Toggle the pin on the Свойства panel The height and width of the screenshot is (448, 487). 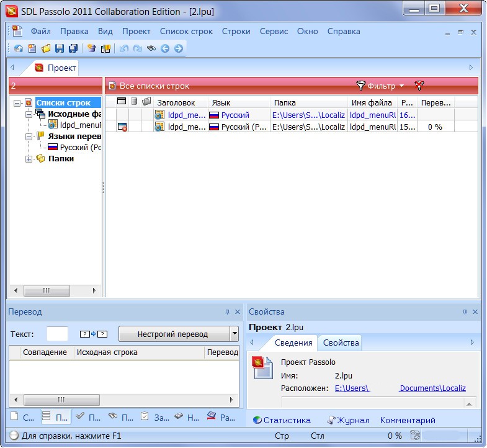(x=465, y=311)
